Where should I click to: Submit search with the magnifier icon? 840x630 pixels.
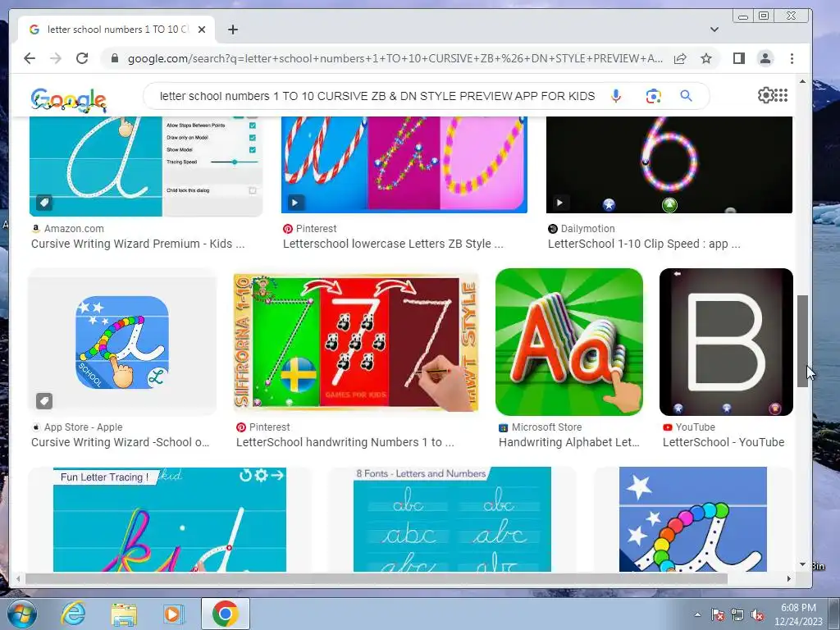point(687,96)
